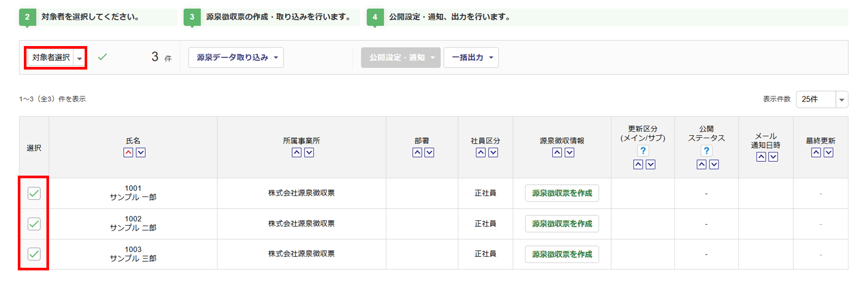The height and width of the screenshot is (283, 868).
Task: Open help for 更新区分 (メイン/サブ)
Action: pyautogui.click(x=643, y=151)
